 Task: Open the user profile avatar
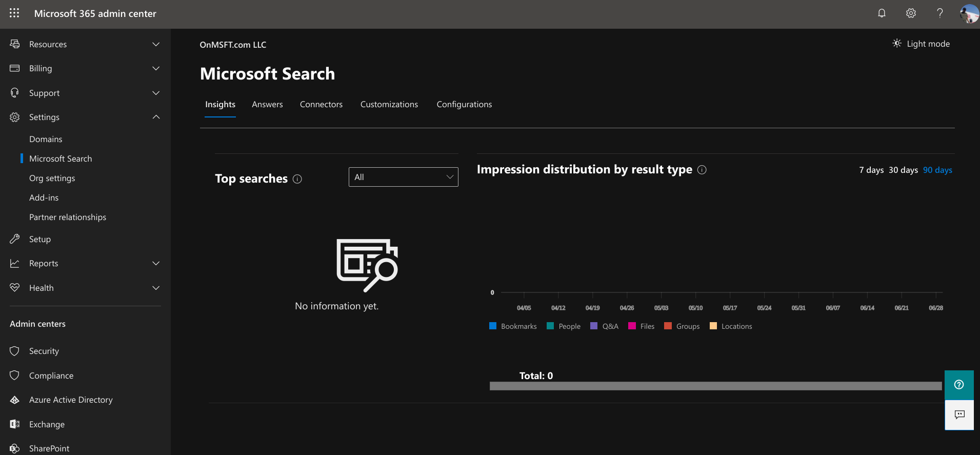point(969,13)
